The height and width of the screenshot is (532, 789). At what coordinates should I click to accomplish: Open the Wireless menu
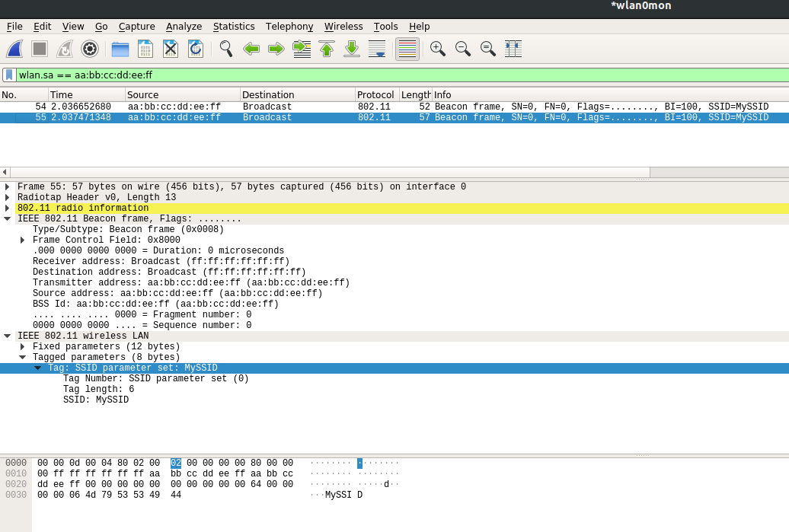pos(343,26)
